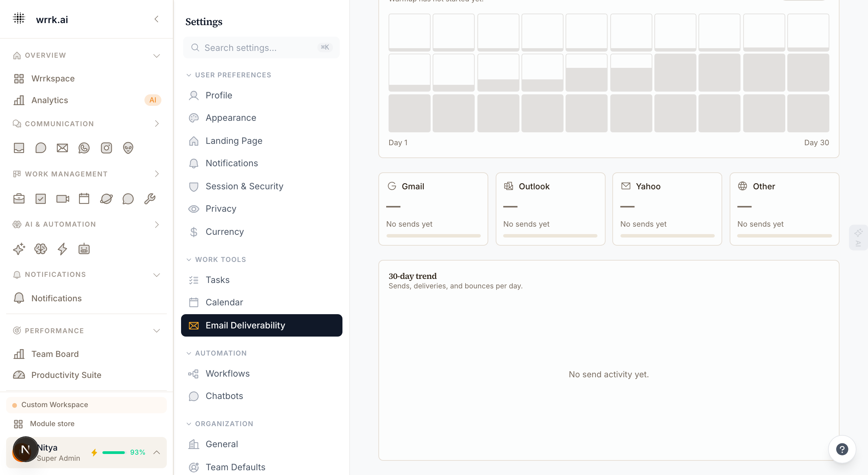
Task: Select Workflows in settings menu
Action: pyautogui.click(x=228, y=374)
